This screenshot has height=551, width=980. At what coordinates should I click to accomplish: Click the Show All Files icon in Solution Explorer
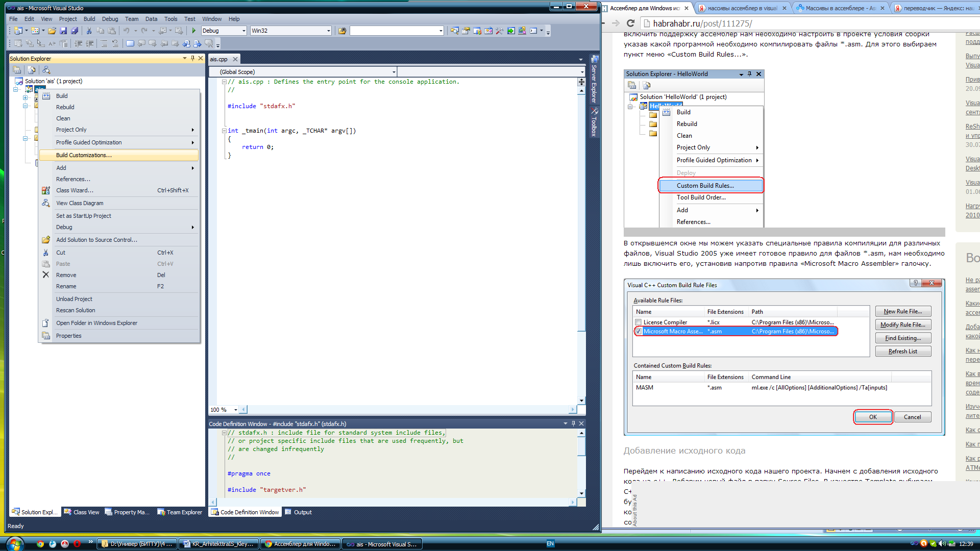pyautogui.click(x=32, y=70)
